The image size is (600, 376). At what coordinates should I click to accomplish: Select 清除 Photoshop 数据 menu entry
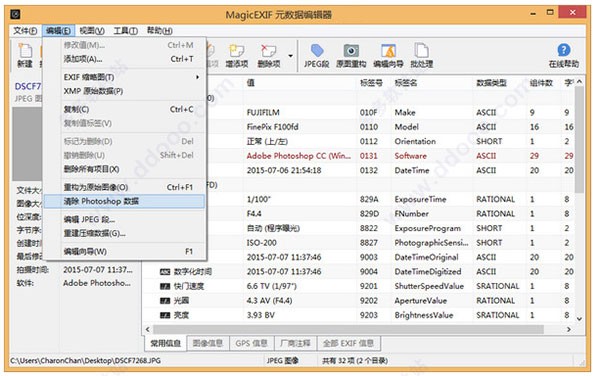[124, 201]
